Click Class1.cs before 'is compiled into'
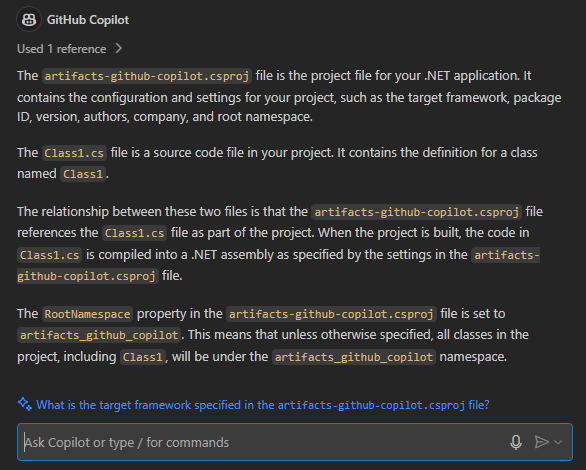 click(x=50, y=255)
